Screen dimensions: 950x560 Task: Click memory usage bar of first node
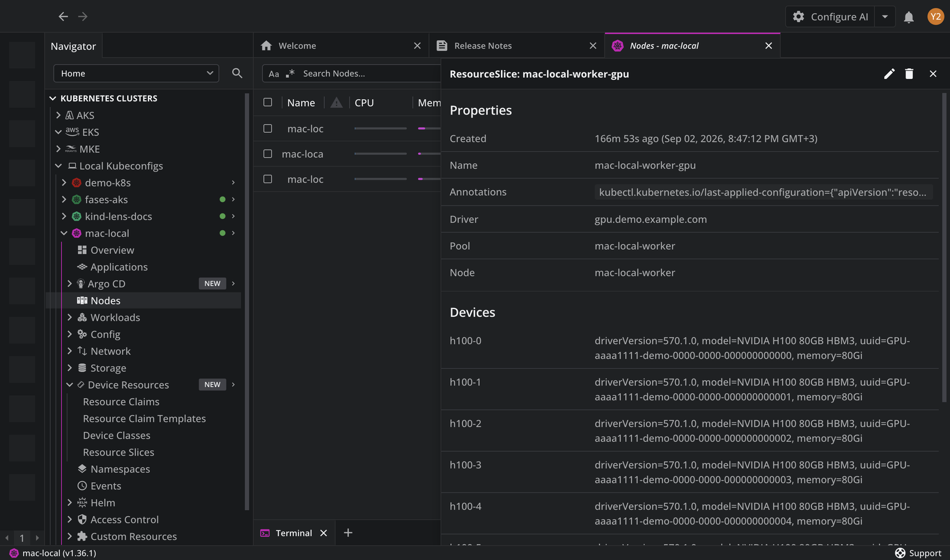coord(429,128)
